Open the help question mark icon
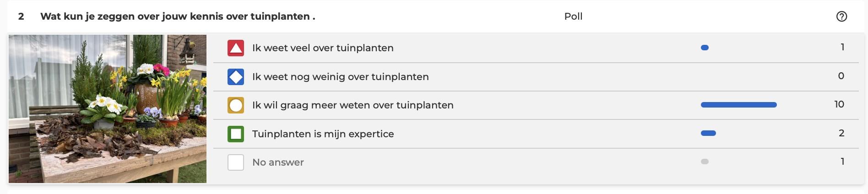 841,16
